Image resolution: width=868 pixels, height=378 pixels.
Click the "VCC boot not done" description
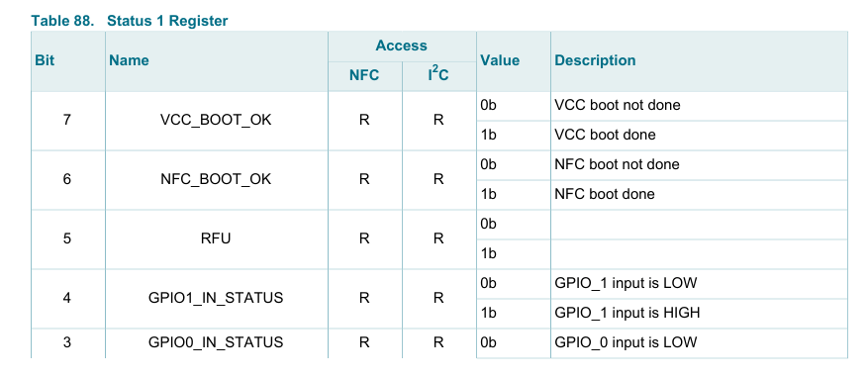pyautogui.click(x=618, y=105)
